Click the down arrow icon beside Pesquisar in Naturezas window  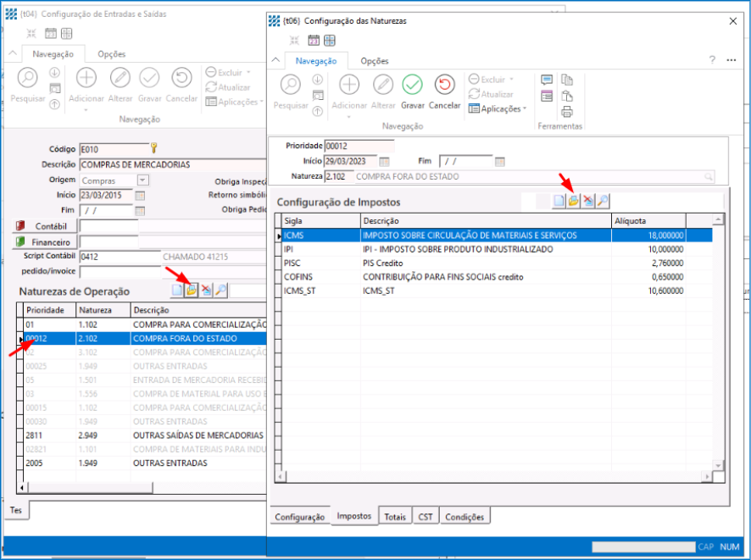click(x=318, y=80)
